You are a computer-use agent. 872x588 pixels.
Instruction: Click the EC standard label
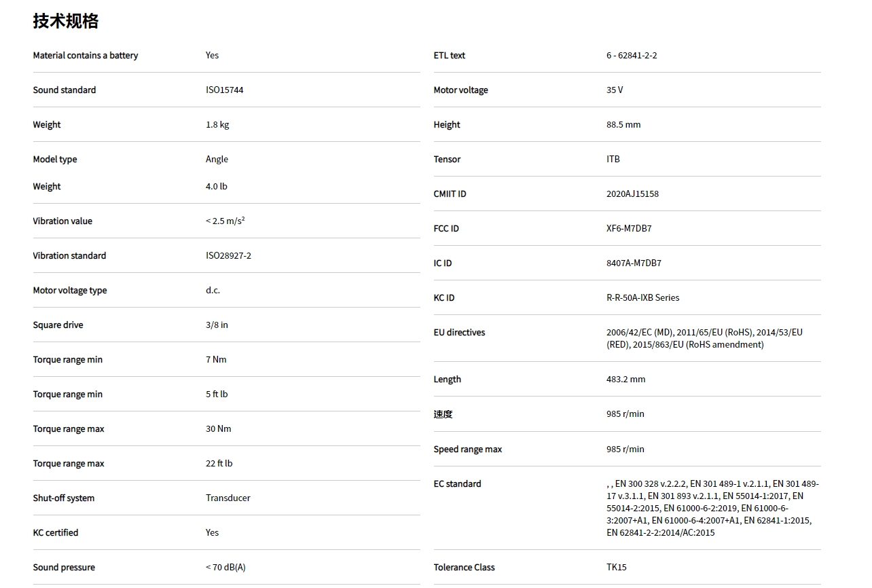[457, 483]
